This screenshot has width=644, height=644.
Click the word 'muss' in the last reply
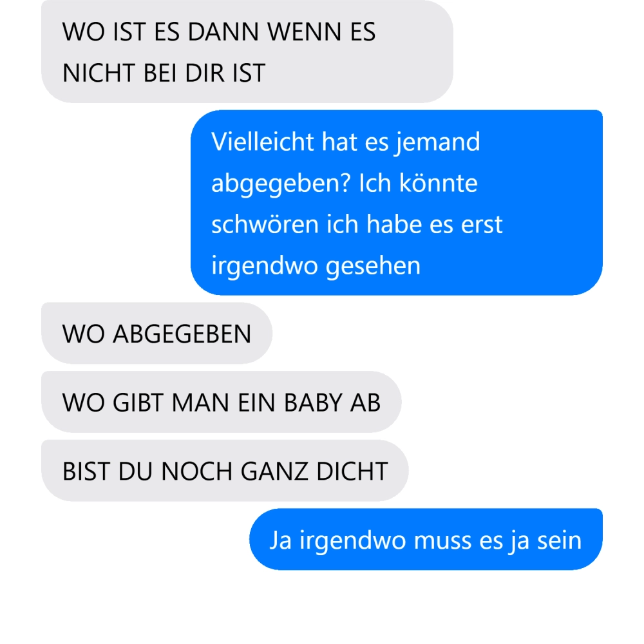(x=443, y=540)
